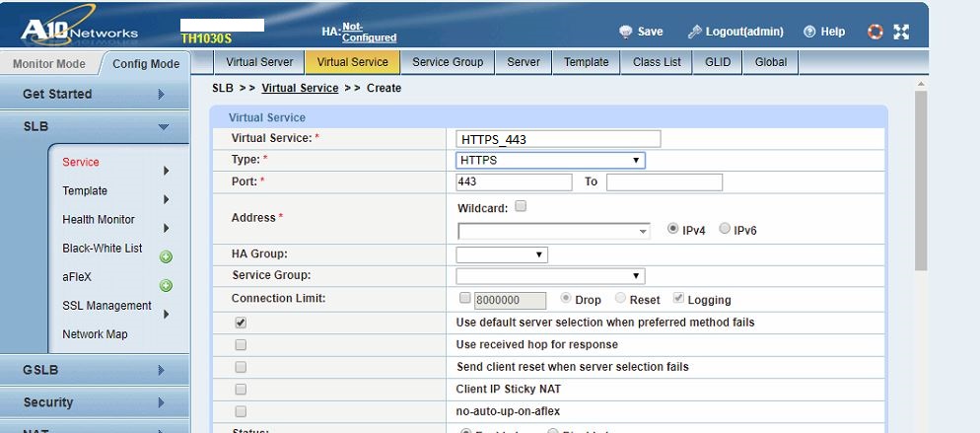
Task: Click the A10 Networks logo
Action: pyautogui.click(x=79, y=31)
